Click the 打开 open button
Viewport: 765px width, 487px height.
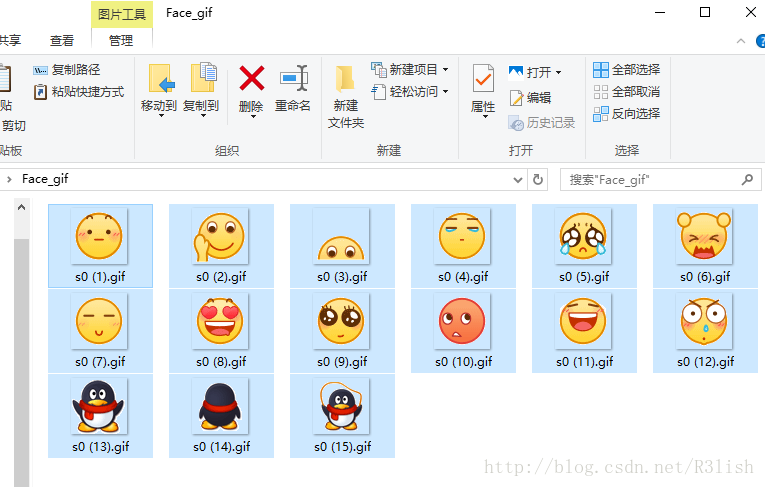click(530, 73)
